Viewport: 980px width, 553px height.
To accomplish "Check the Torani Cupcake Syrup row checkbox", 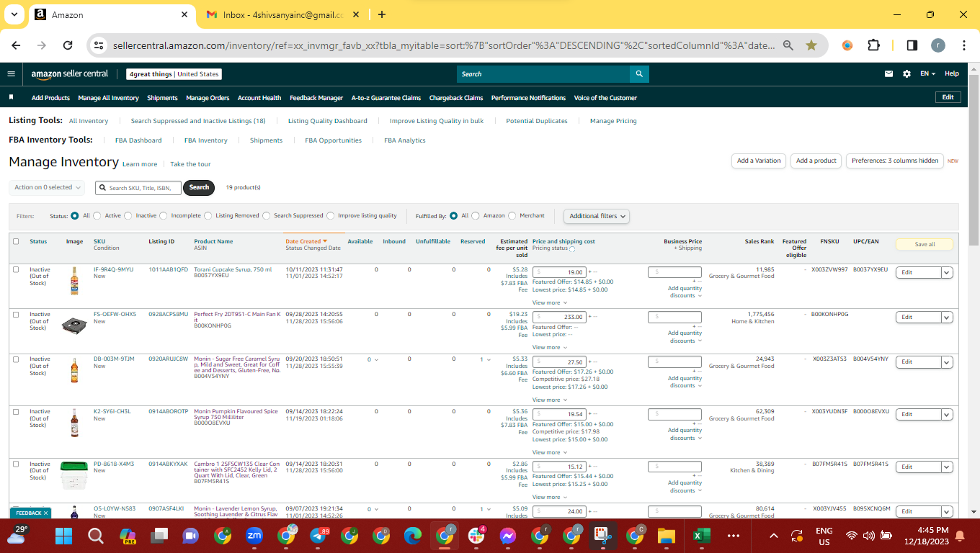I will tap(16, 269).
